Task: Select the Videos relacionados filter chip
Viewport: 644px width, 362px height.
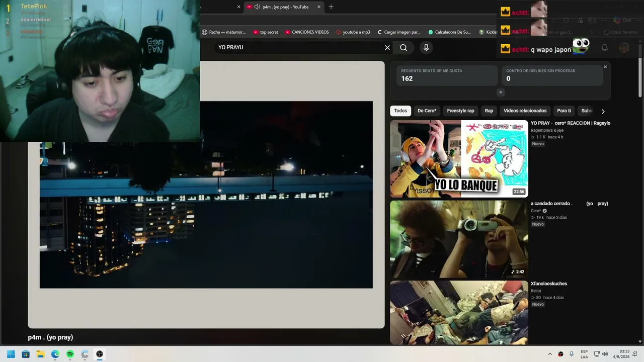Action: 525,111
